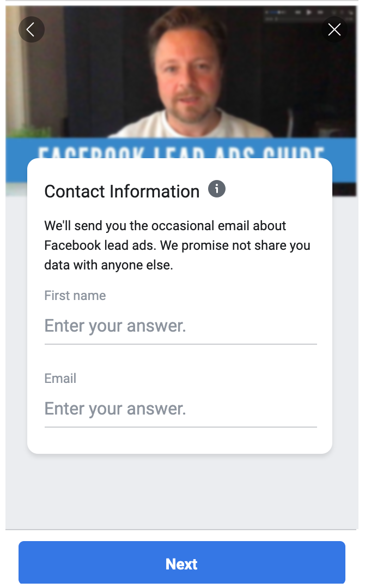The height and width of the screenshot is (588, 365).
Task: Go back using the left arrow icon
Action: pos(31,29)
